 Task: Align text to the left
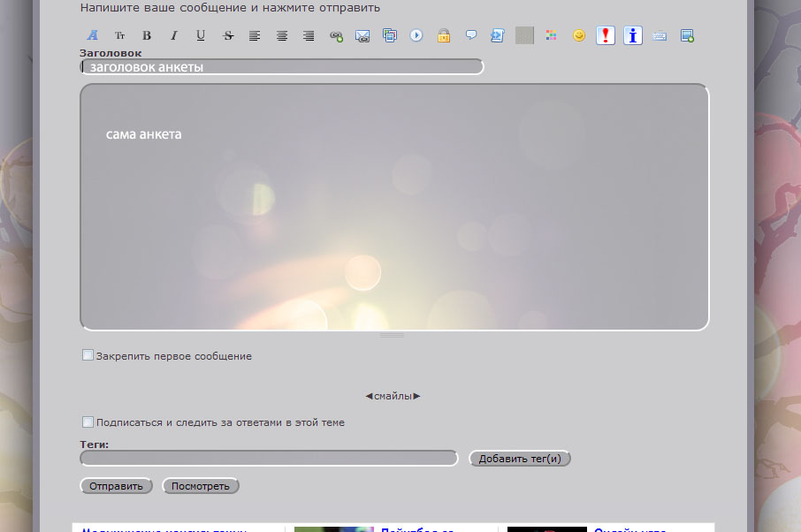point(255,35)
